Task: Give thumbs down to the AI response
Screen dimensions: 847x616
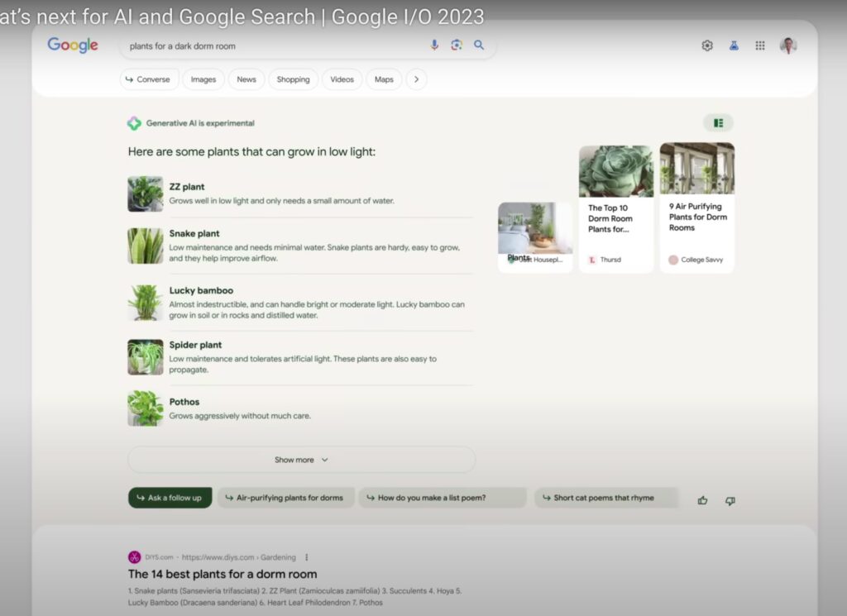Action: [730, 500]
